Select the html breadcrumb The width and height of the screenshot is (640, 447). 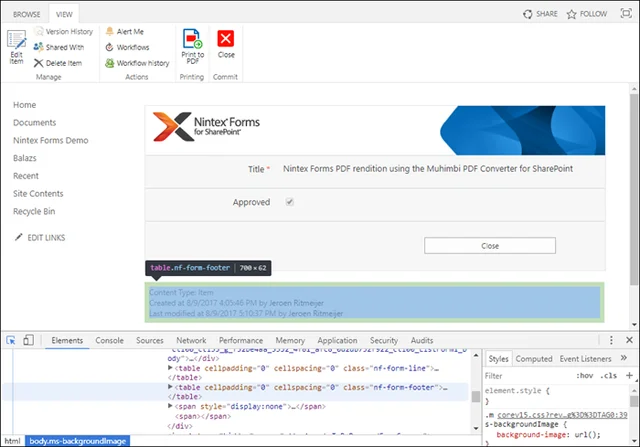click(x=12, y=441)
